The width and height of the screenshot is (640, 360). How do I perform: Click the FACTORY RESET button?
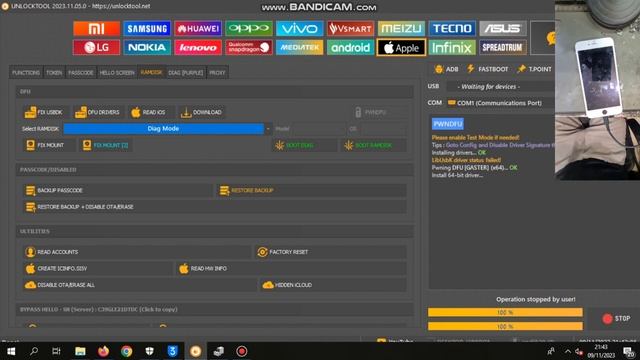coord(330,252)
